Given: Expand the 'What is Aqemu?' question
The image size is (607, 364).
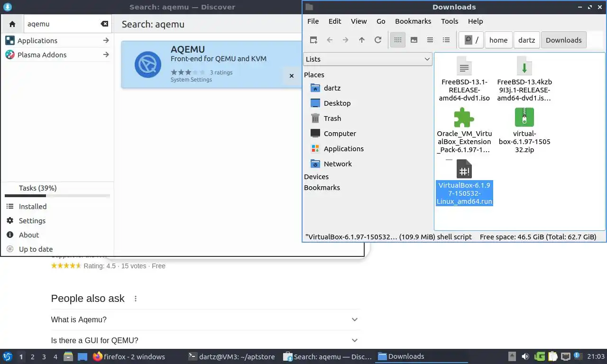Looking at the screenshot, I should coord(205,320).
